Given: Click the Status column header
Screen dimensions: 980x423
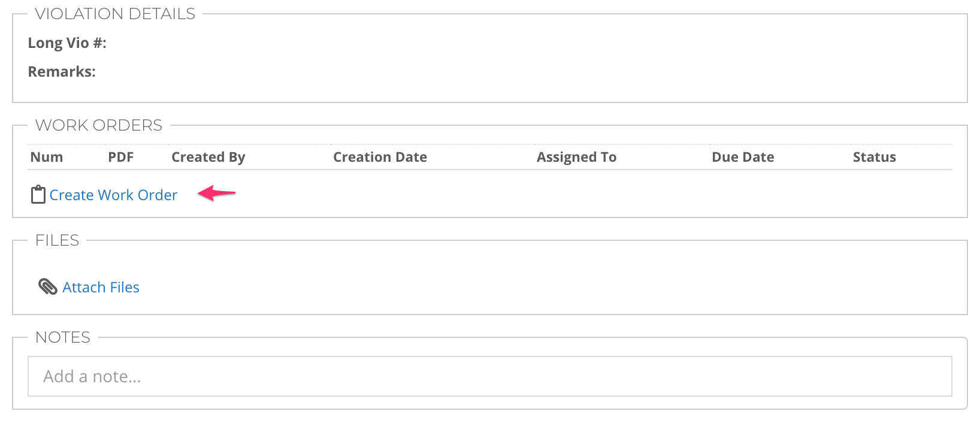Looking at the screenshot, I should (874, 157).
